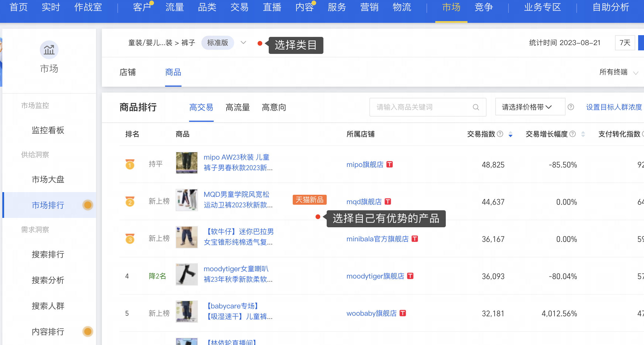Switch to the 高意向 ranking tab
Screen dimensions: 644x345
(x=274, y=107)
